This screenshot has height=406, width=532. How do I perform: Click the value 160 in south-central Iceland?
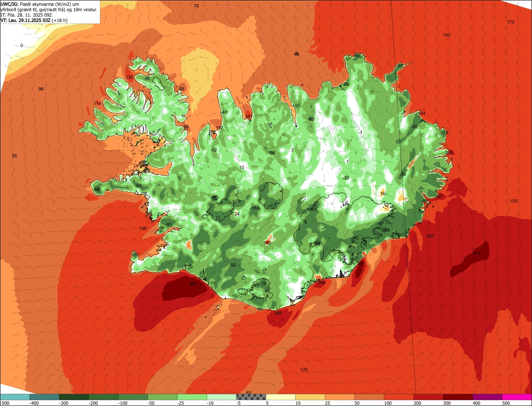[268, 243]
